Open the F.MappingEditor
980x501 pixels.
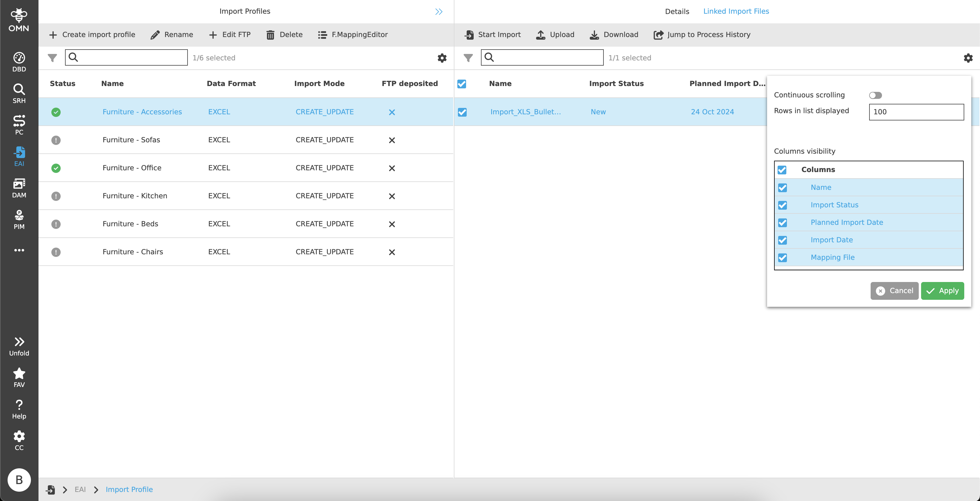352,35
